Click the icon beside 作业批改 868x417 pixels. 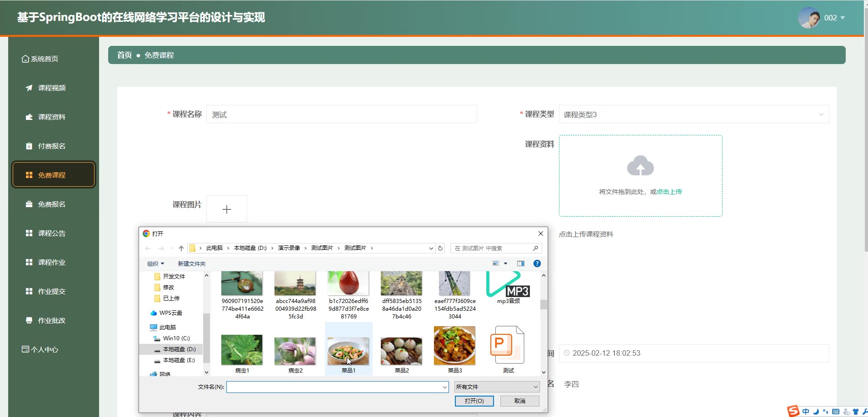click(29, 320)
